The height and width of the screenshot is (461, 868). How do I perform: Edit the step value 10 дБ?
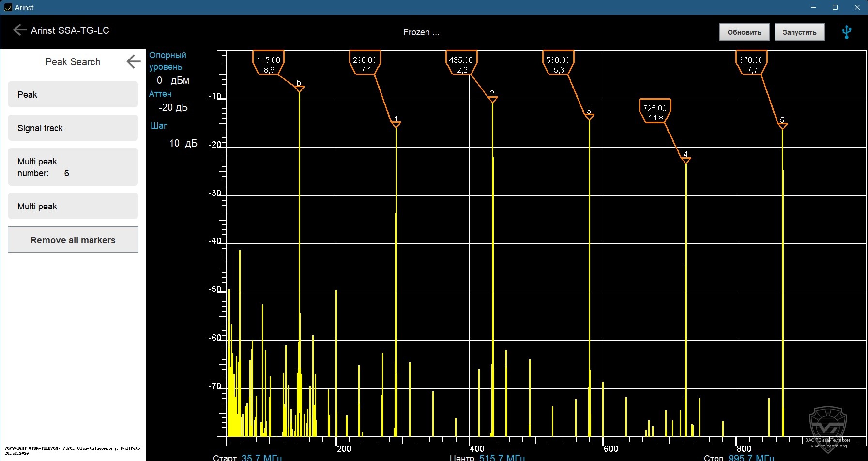[183, 143]
